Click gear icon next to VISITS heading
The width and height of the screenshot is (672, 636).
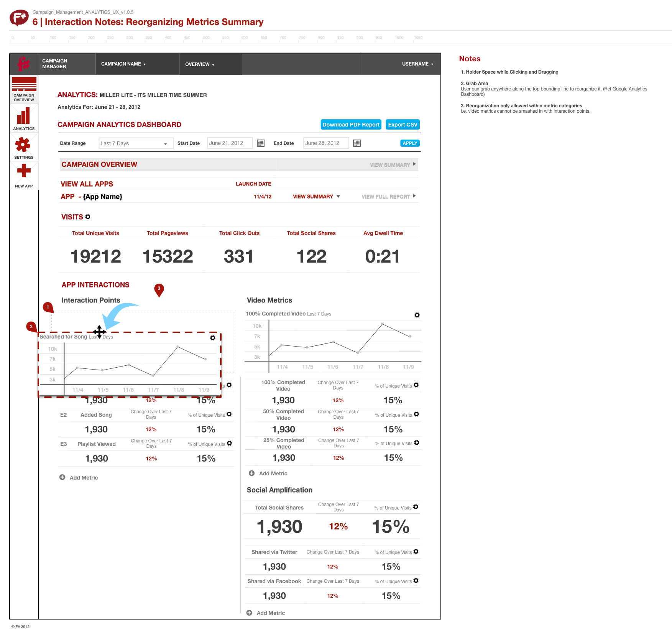tap(88, 217)
